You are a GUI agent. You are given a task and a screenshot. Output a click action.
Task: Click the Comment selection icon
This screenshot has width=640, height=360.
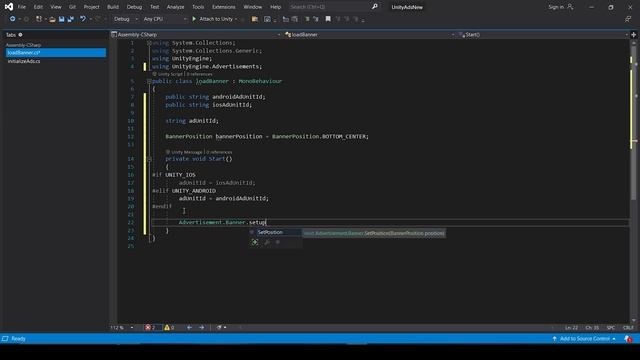[x=307, y=19]
